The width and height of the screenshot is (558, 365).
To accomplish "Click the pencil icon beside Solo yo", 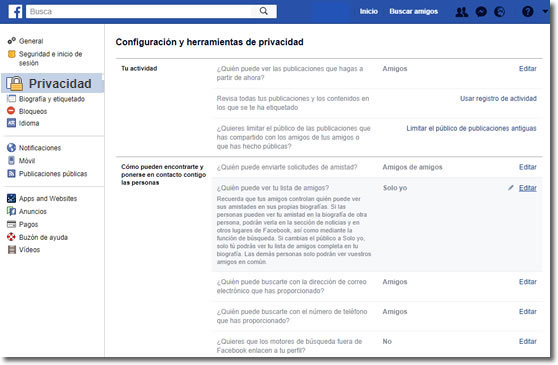I will pos(511,187).
